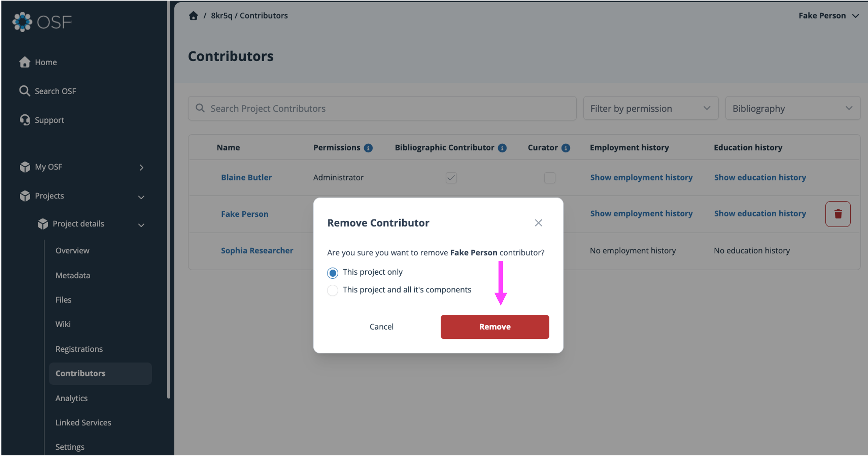
Task: Open the Filter by permission dropdown
Action: [x=651, y=109]
